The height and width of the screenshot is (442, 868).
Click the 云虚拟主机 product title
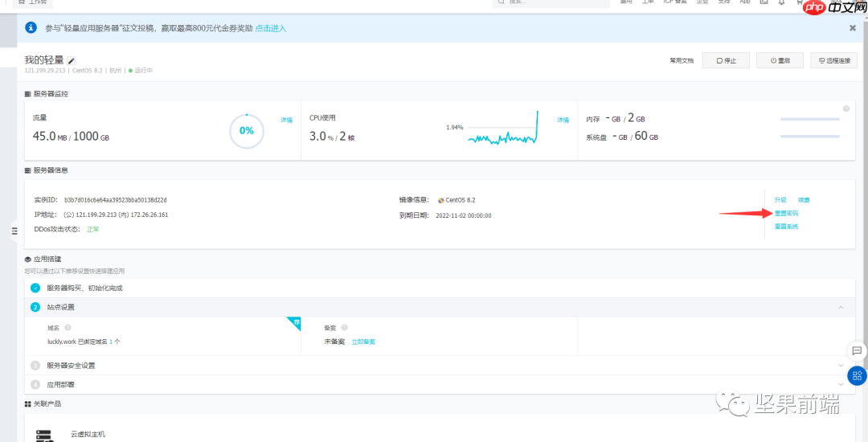tap(88, 434)
